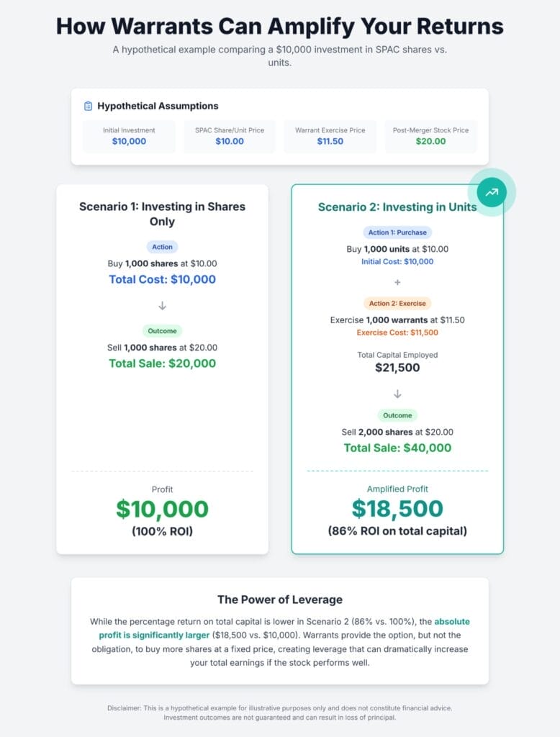The image size is (560, 737).
Task: Select the green Outcome badge in Scenario 1
Action: pos(162,331)
